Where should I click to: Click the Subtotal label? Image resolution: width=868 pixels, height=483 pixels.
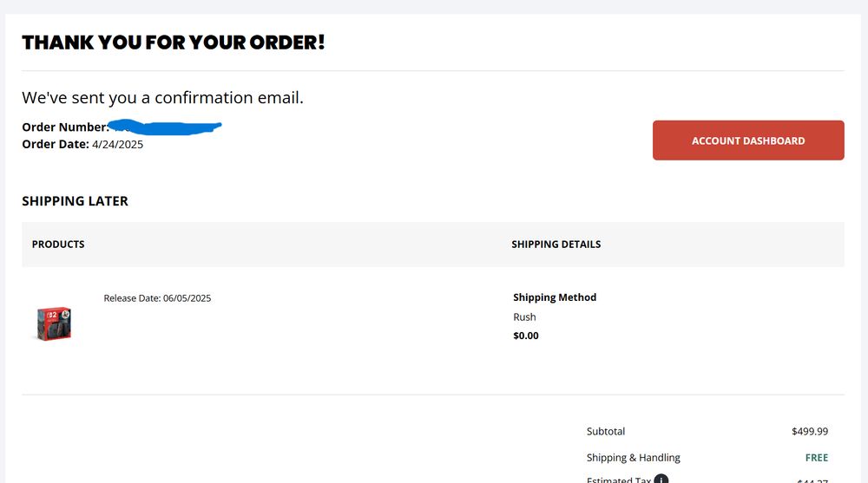pos(606,432)
